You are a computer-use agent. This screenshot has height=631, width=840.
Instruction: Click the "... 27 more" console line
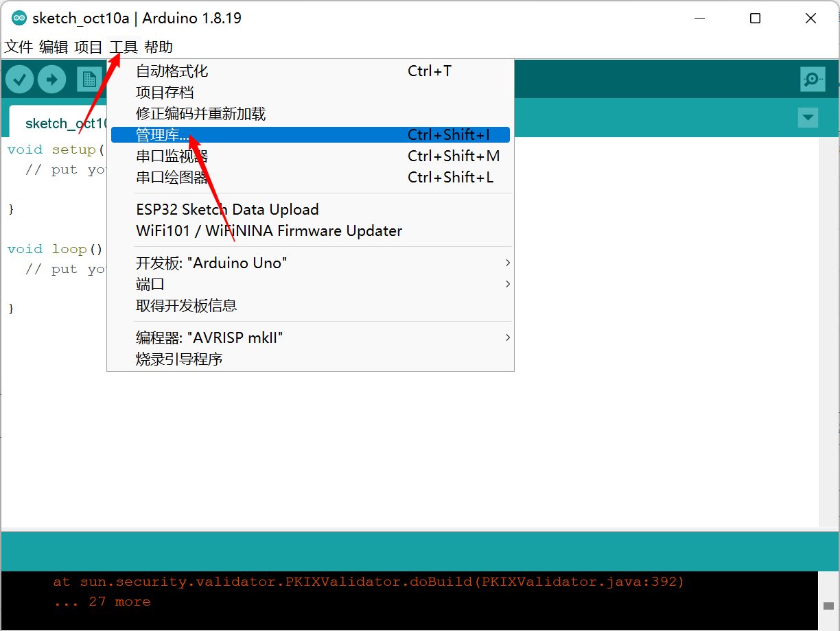pos(102,602)
